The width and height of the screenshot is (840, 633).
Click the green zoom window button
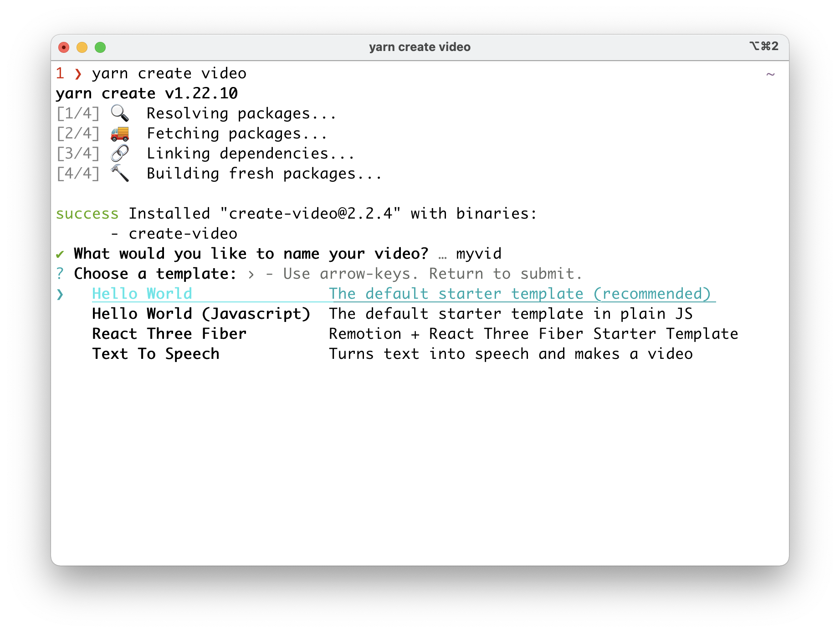[x=100, y=47]
